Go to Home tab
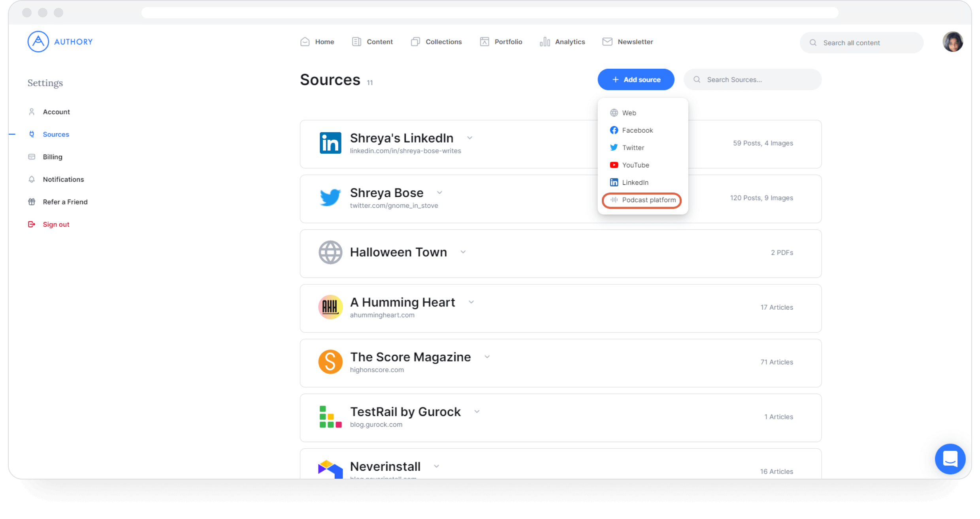 coord(317,42)
